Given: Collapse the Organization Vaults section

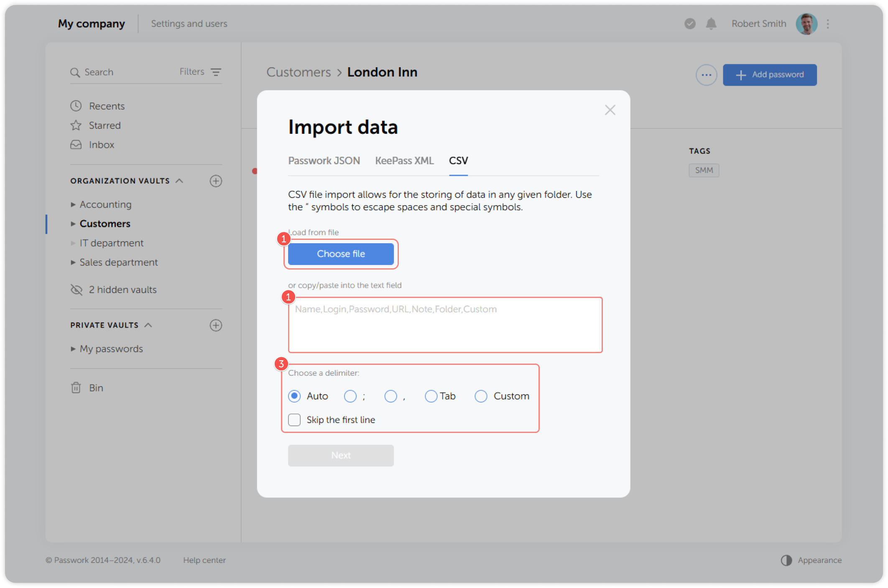Looking at the screenshot, I should click(x=180, y=181).
